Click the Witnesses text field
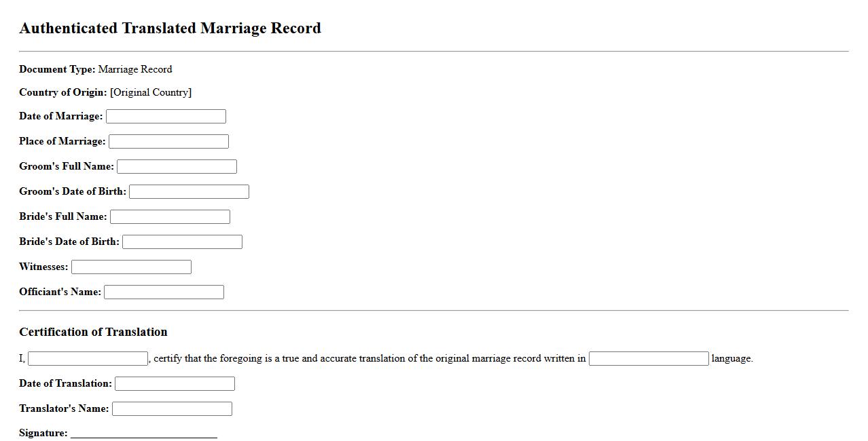868x441 pixels. (x=131, y=267)
